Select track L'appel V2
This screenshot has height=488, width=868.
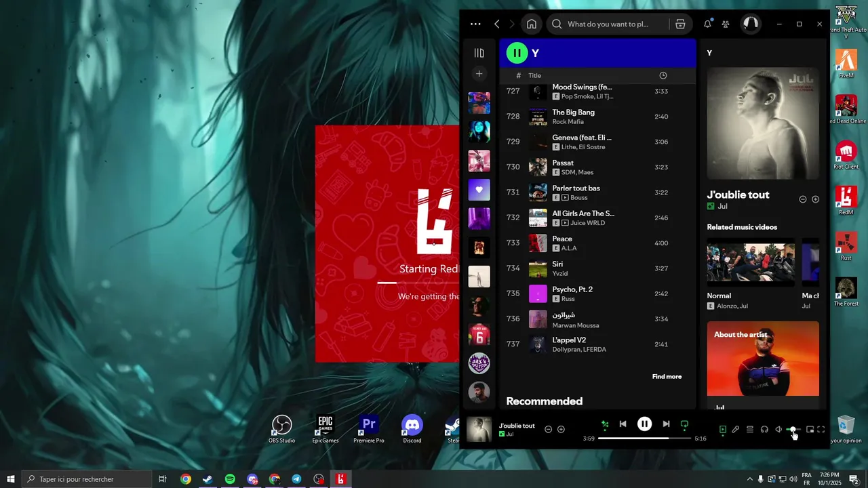[x=597, y=344]
